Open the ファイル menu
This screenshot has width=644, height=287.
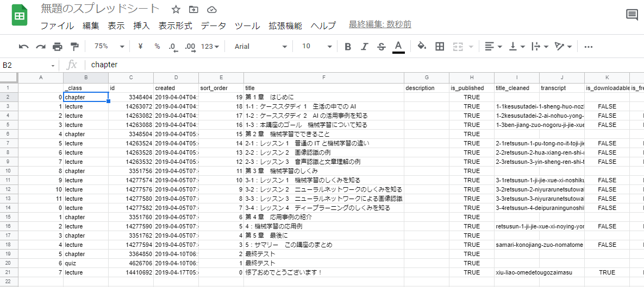(x=57, y=25)
